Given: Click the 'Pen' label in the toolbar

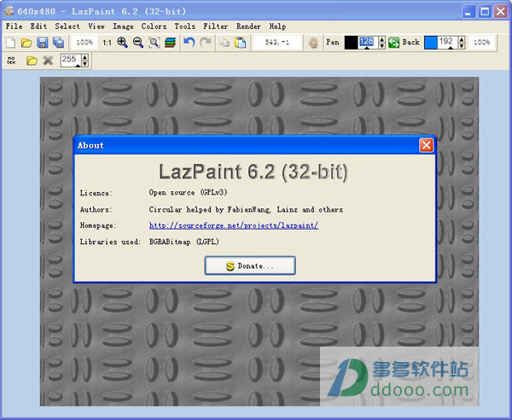Looking at the screenshot, I should tap(333, 42).
